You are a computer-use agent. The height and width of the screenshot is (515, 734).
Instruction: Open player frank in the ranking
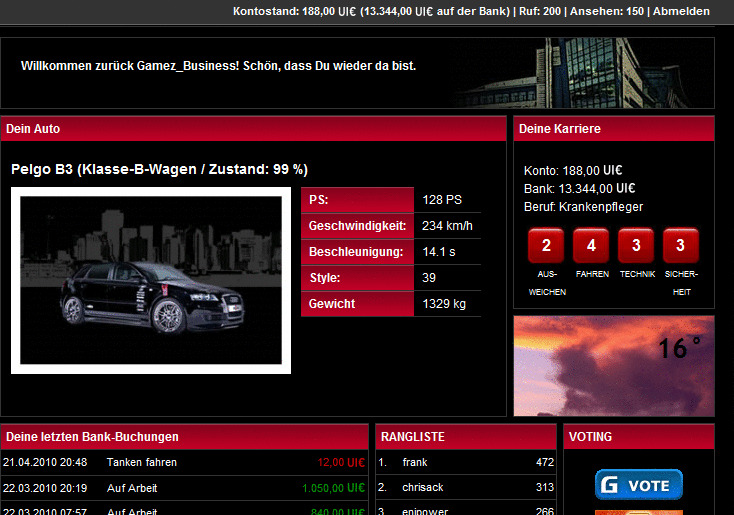click(x=415, y=463)
